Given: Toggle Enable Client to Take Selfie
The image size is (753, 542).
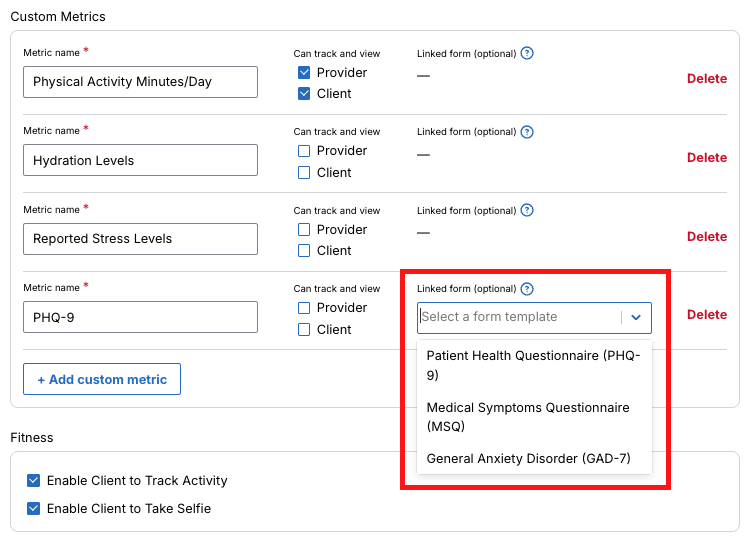Looking at the screenshot, I should click(x=34, y=509).
